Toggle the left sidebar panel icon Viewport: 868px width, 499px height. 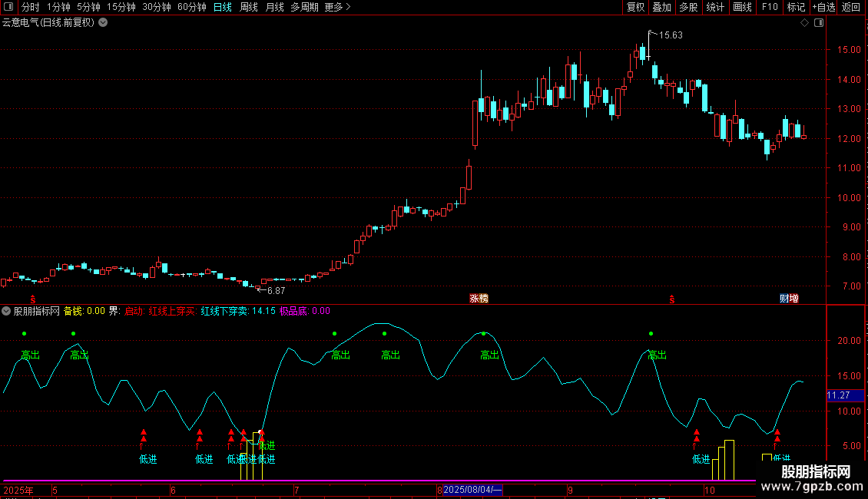click(8, 7)
